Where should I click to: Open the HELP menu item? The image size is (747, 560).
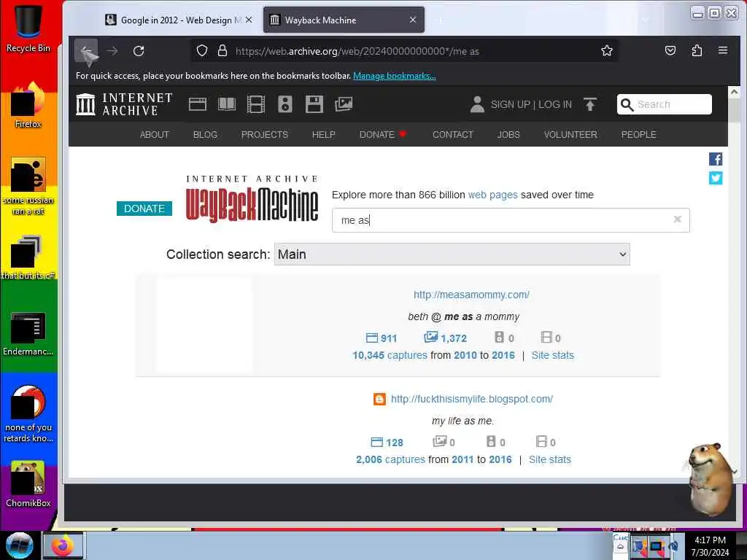pos(323,135)
